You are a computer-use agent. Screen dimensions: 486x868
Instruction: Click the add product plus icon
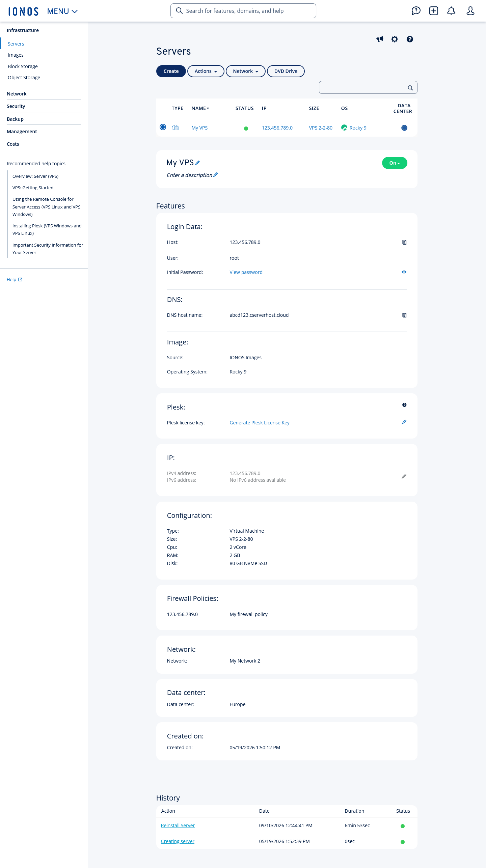point(434,11)
